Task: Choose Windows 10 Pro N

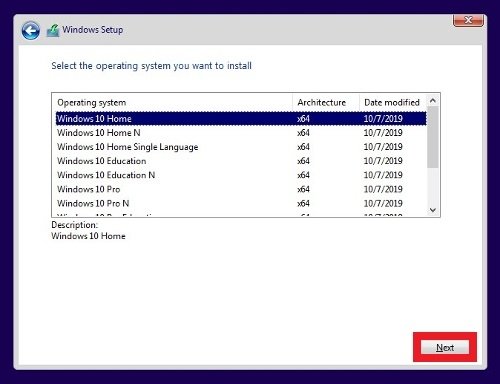Action: [241, 203]
